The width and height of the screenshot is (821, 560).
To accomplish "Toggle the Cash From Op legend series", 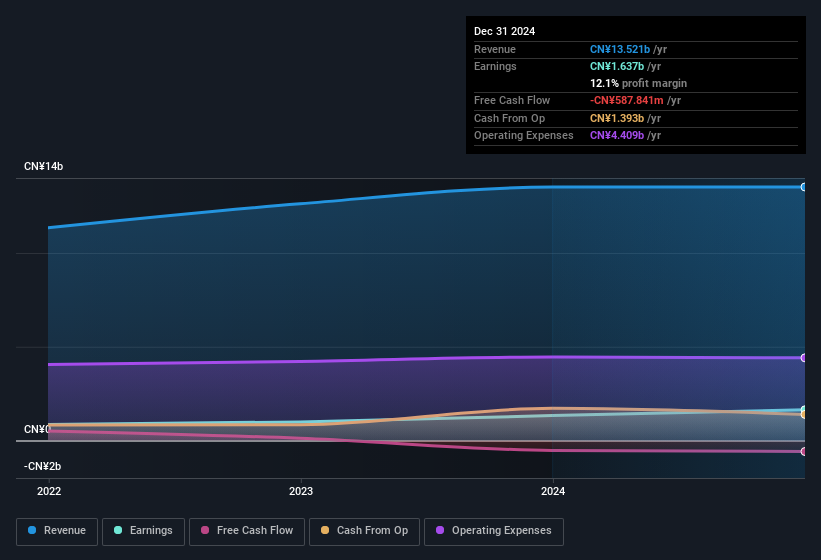I will [364, 531].
